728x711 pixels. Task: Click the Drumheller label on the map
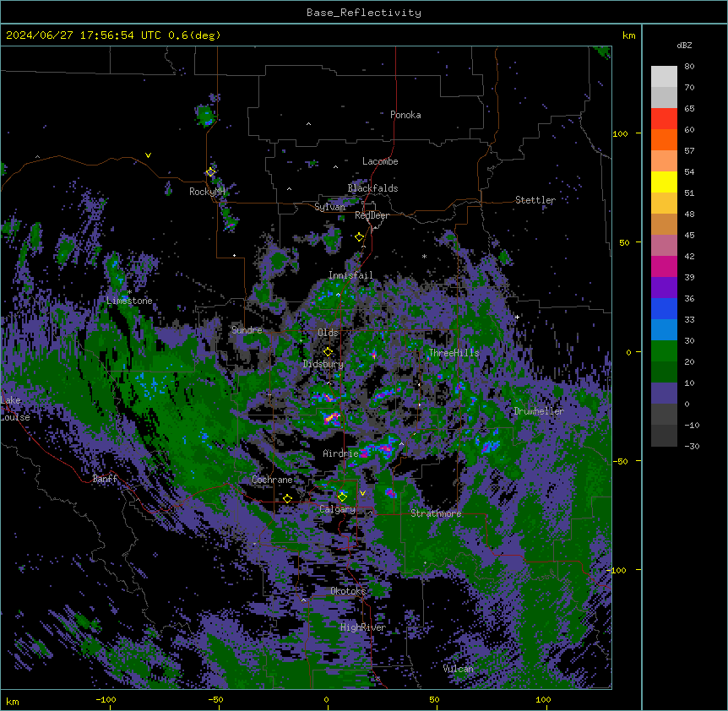click(x=539, y=411)
